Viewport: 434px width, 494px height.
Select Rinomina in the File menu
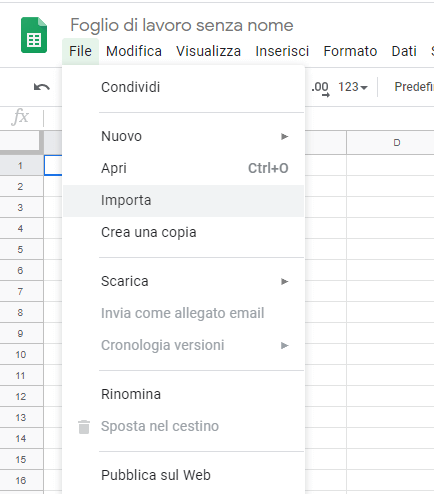[x=183, y=394]
